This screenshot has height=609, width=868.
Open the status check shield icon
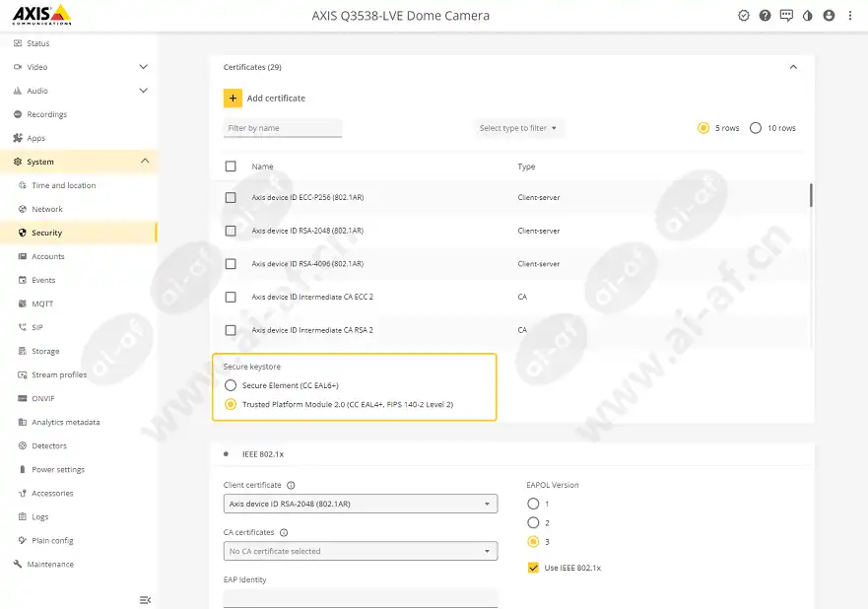pyautogui.click(x=744, y=16)
